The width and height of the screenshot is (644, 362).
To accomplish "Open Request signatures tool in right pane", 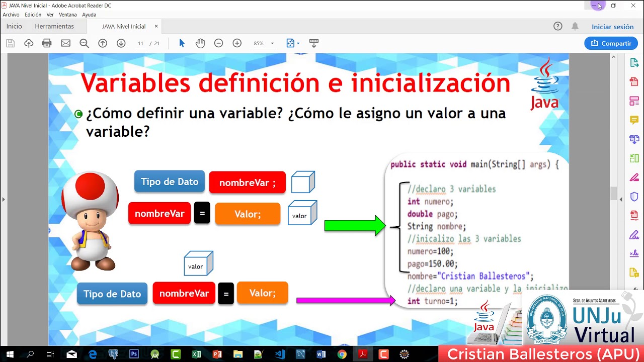I will pos(634,253).
